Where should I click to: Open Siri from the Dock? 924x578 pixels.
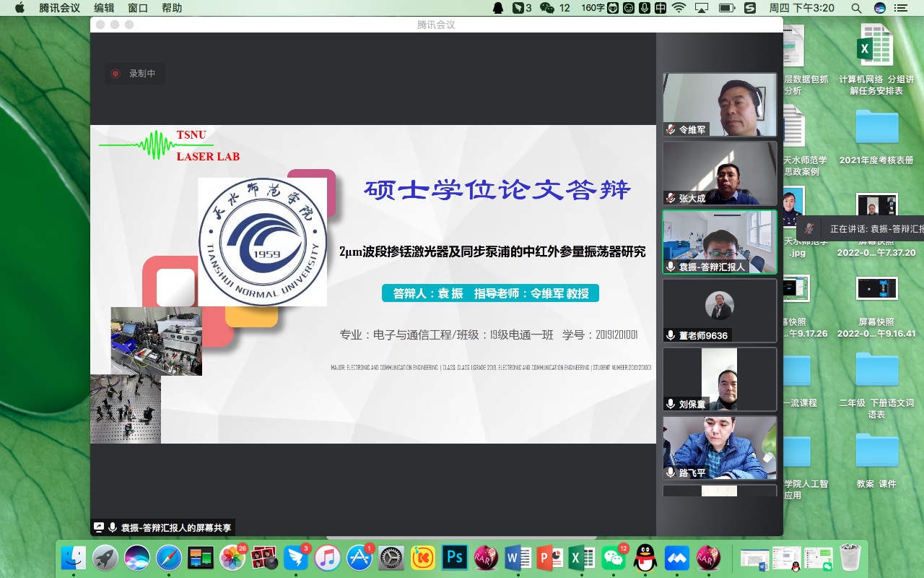coord(137,557)
